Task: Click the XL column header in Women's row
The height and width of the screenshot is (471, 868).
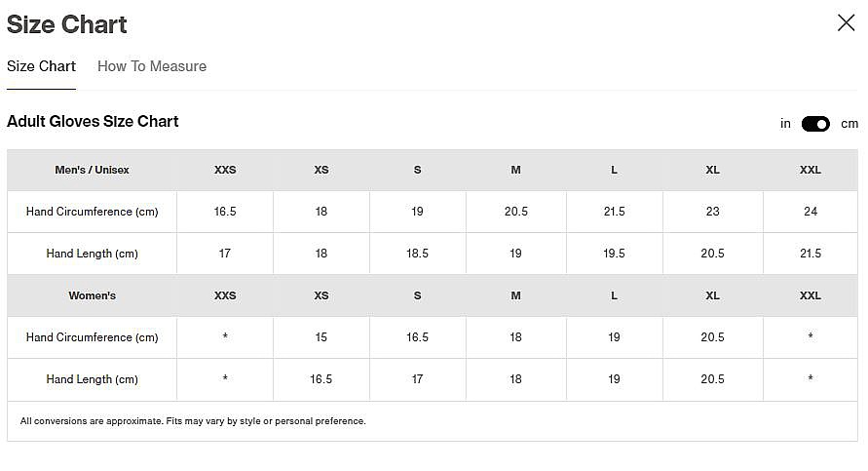Action: (x=712, y=295)
